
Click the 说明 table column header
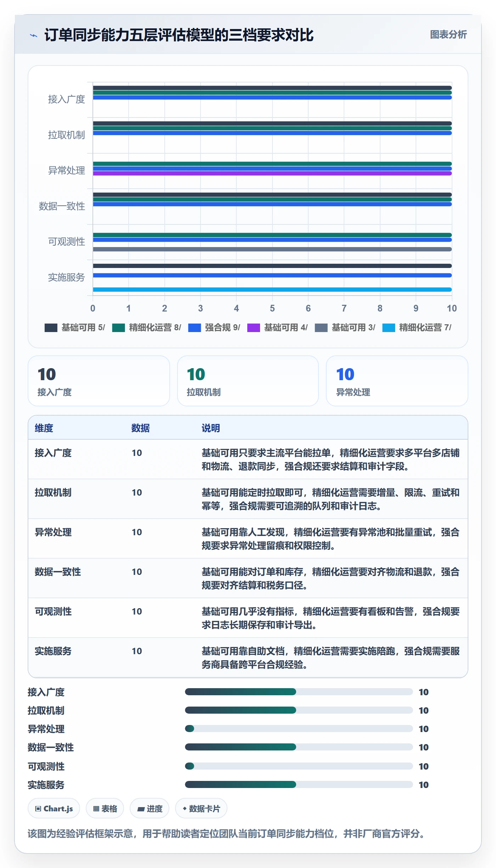[x=211, y=428]
